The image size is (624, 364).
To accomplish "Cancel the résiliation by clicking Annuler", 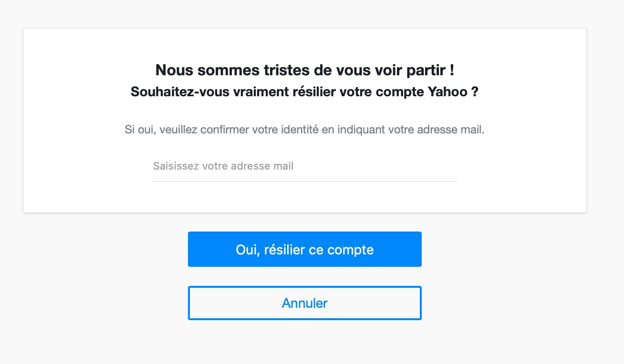I will coord(305,303).
